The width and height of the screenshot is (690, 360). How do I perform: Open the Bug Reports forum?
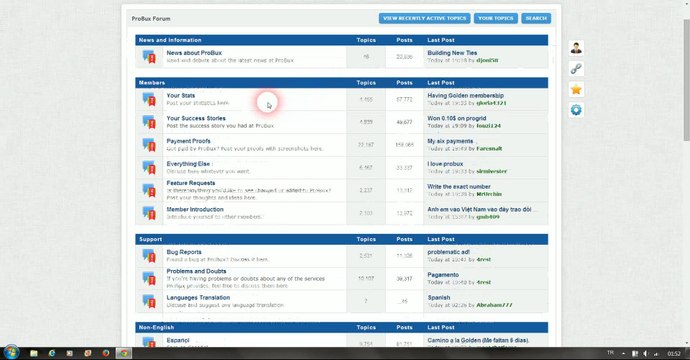click(184, 252)
